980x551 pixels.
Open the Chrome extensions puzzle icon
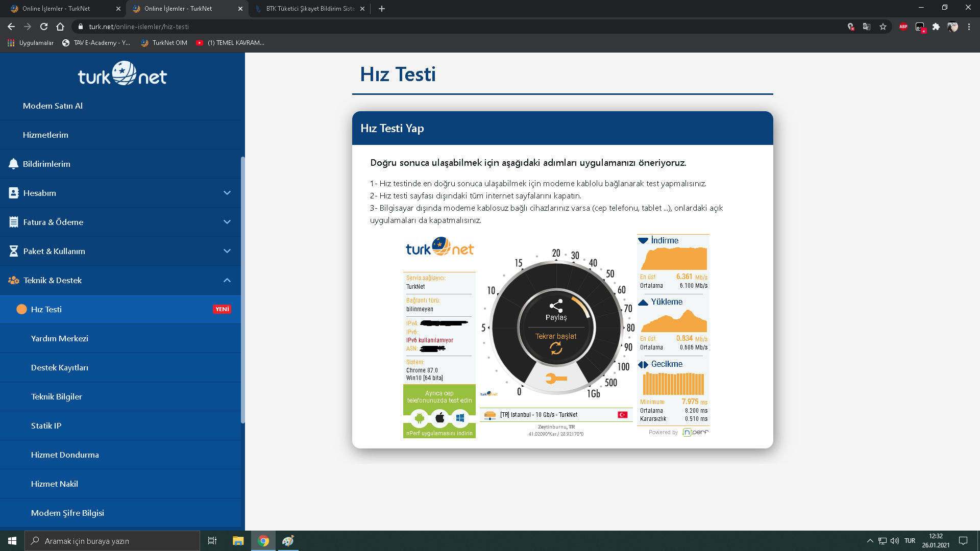[936, 27]
